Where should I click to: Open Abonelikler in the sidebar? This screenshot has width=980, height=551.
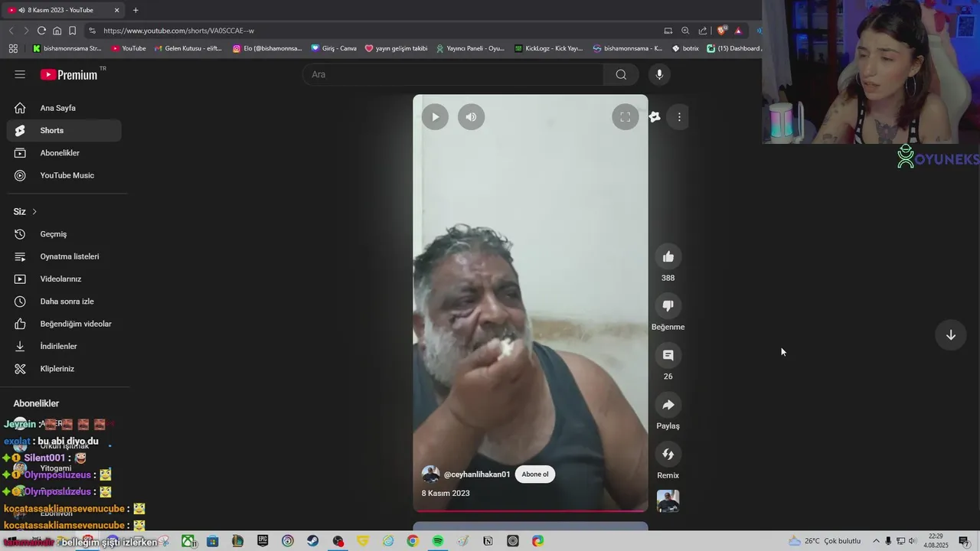tap(64, 153)
